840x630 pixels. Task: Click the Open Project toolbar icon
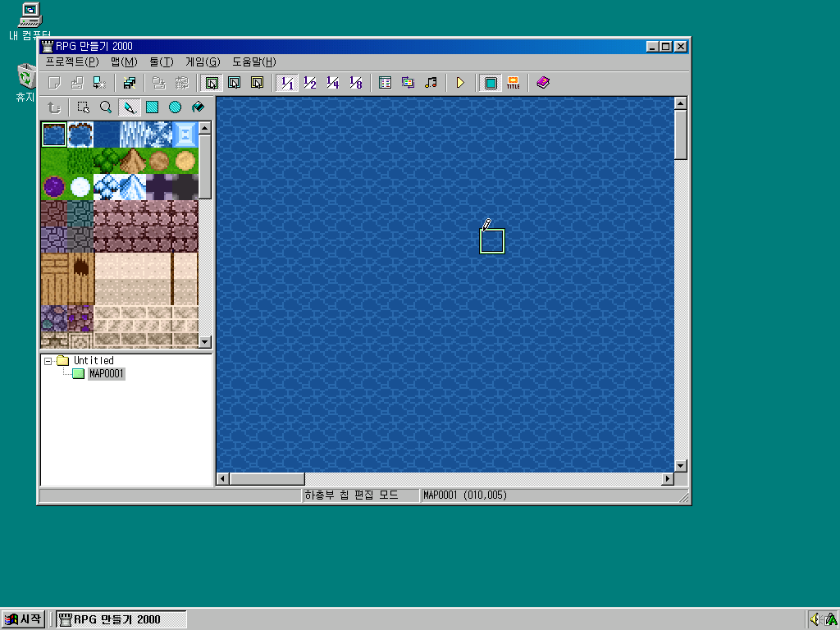coord(77,83)
